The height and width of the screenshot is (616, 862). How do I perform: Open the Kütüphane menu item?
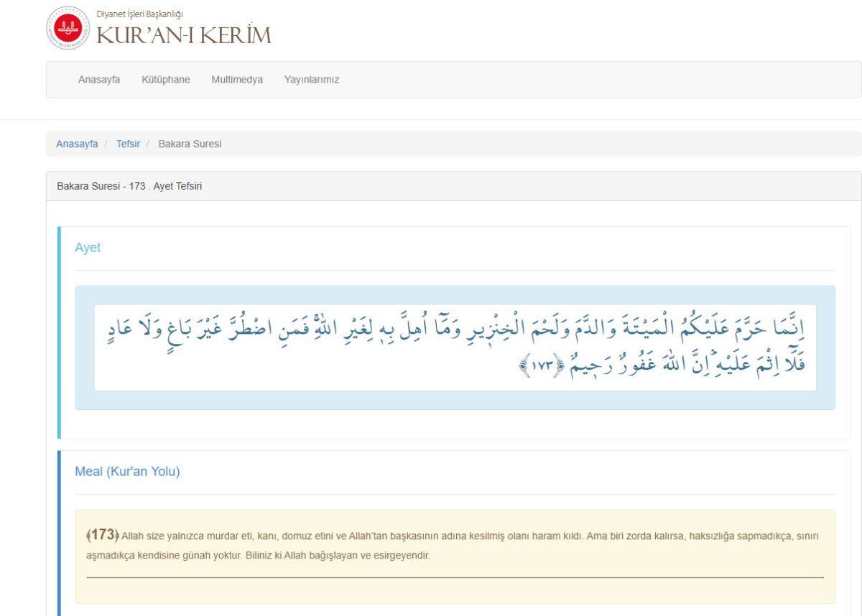(166, 80)
